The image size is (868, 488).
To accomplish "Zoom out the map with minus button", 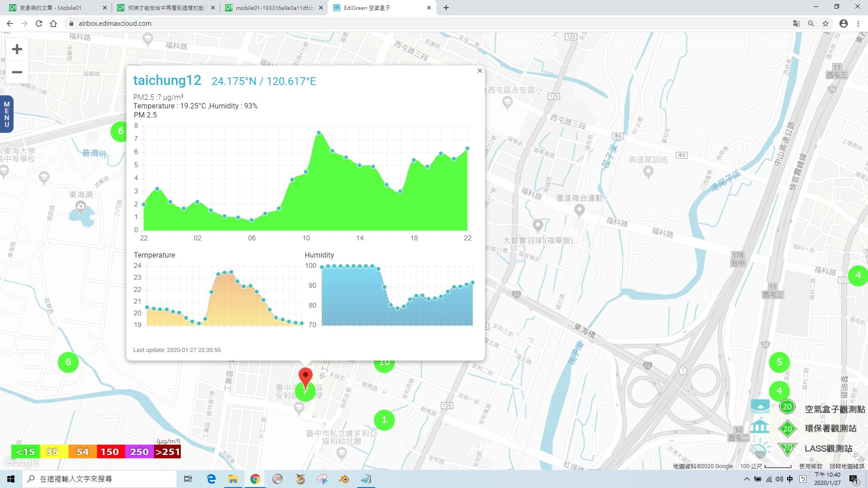I will click(x=17, y=72).
